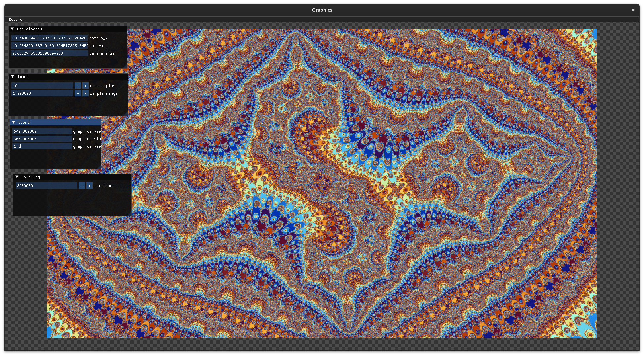
Task: Click the 1.3 graphics view field
Action: coord(42,146)
